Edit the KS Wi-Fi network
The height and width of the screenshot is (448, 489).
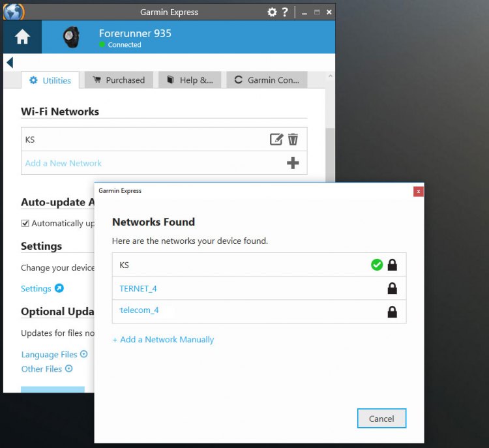276,139
